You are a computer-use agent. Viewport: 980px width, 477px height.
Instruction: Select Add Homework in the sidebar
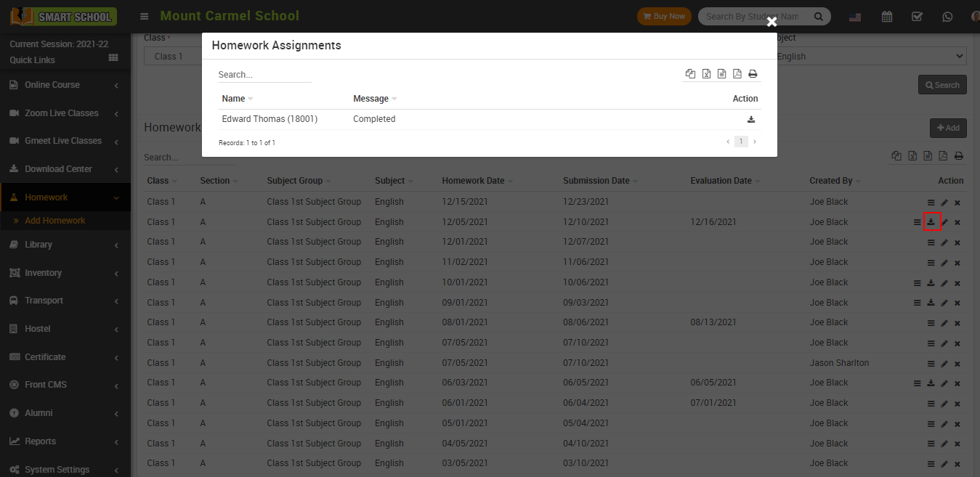[x=55, y=221]
